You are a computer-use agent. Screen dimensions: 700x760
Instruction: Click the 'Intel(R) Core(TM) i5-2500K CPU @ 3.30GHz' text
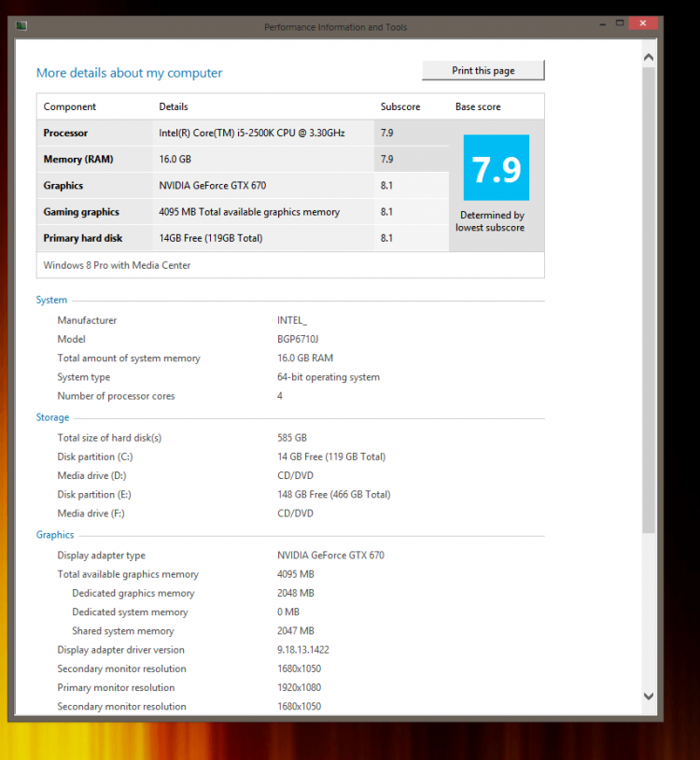(252, 133)
